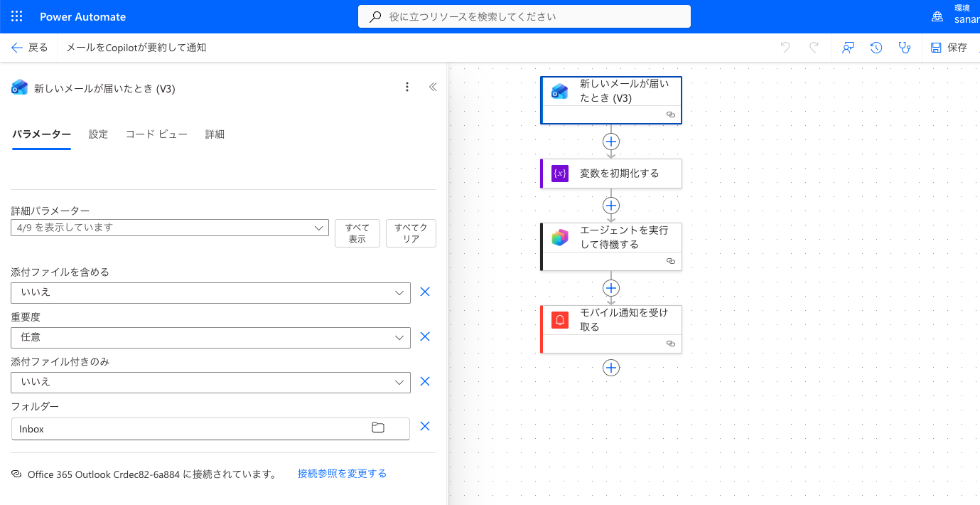The width and height of the screenshot is (980, 505).
Task: Switch to the 設定 tab
Action: click(98, 134)
